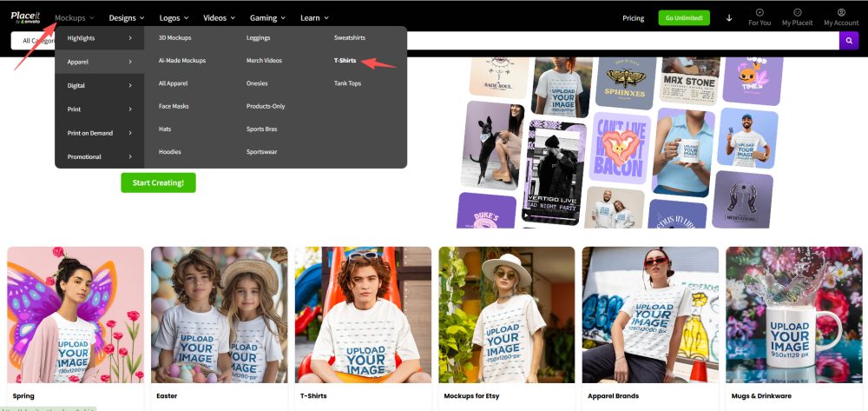Select AI-Made Mockups menu item
Screen dimensions: 868x411
[x=182, y=60]
